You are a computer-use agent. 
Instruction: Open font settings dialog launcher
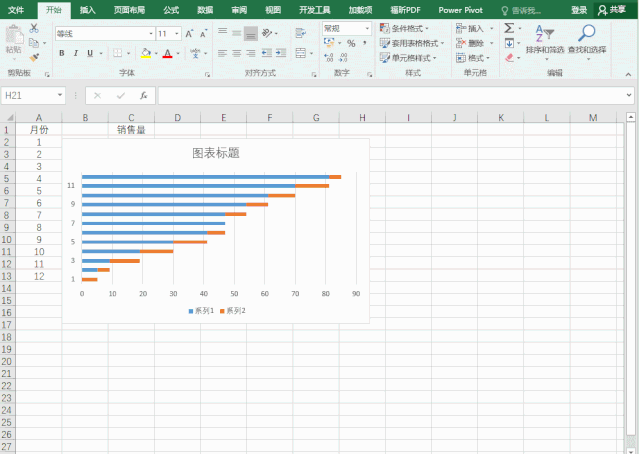point(207,75)
